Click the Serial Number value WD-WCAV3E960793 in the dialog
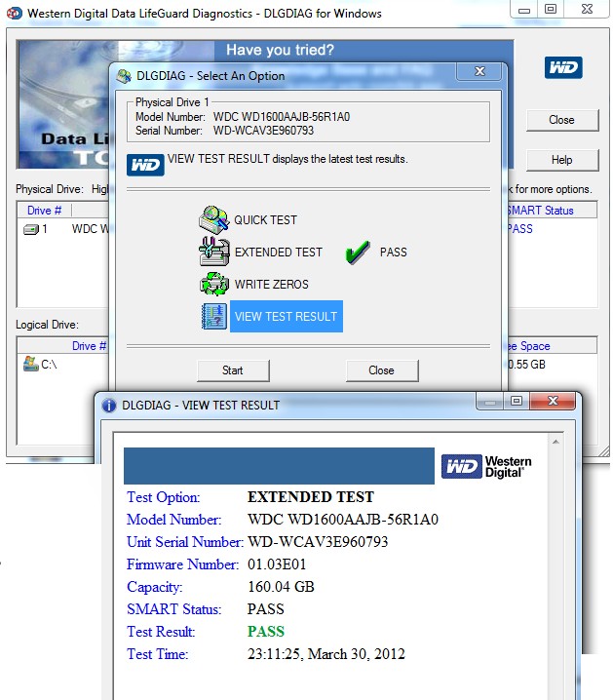613x700 pixels. pos(263,131)
